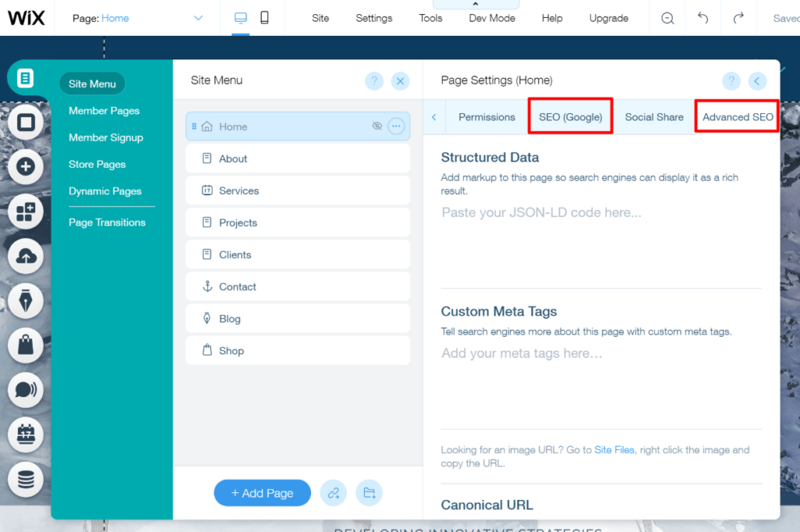Switch to mobile editor view
800x532 pixels.
click(x=264, y=18)
